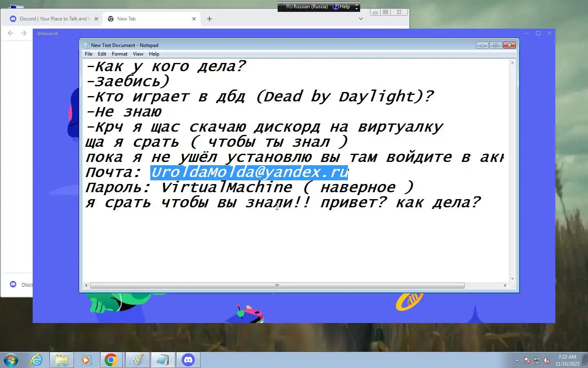Click 'Почта:' label in Notepad

tap(113, 173)
